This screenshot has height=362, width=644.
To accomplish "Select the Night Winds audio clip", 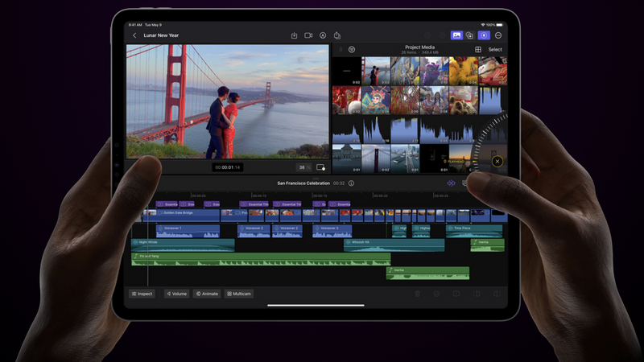I will tap(183, 245).
